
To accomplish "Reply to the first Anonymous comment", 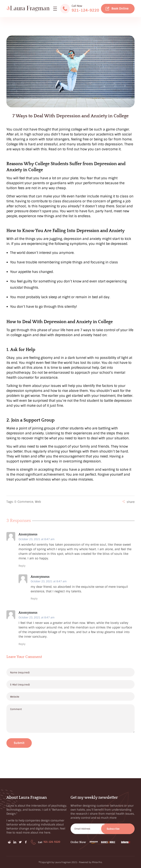I will [22, 566].
